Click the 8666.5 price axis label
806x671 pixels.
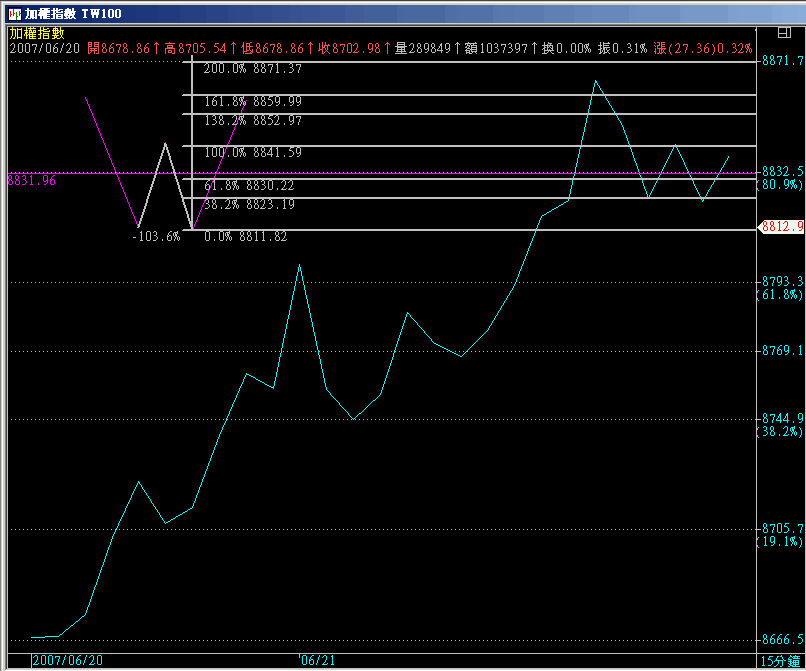(x=782, y=640)
